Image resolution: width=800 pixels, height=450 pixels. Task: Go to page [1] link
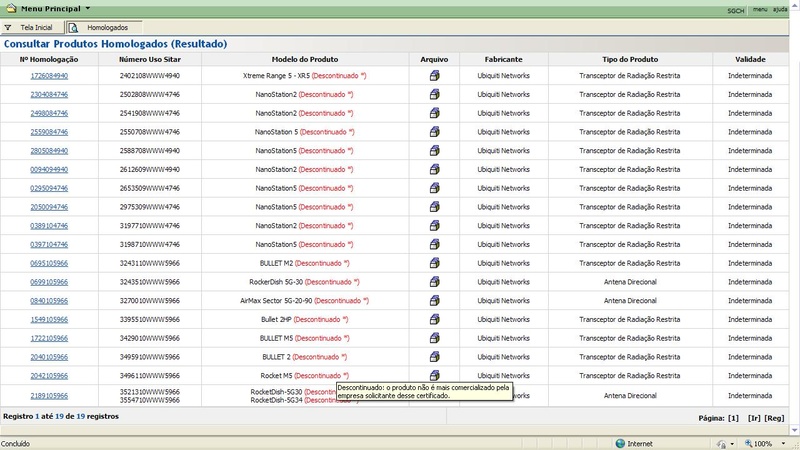point(733,418)
